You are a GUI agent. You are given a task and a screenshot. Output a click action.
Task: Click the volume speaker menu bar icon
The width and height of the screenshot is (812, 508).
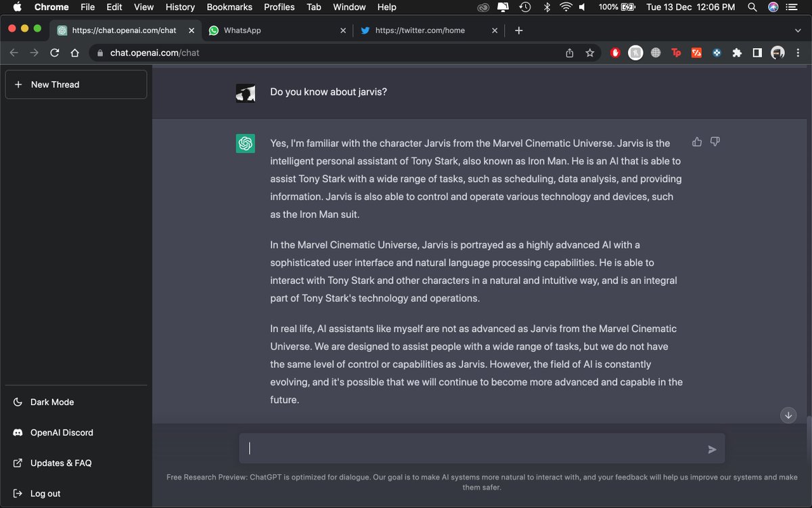click(x=583, y=7)
